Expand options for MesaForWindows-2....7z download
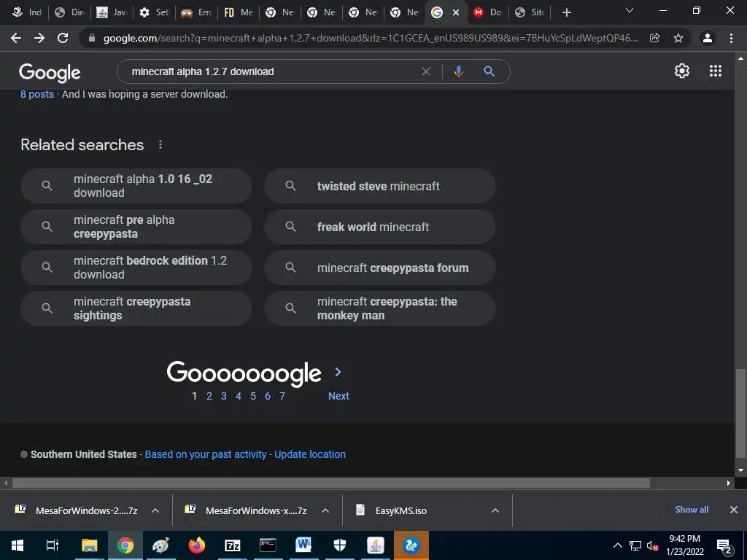The width and height of the screenshot is (747, 560). (x=155, y=510)
